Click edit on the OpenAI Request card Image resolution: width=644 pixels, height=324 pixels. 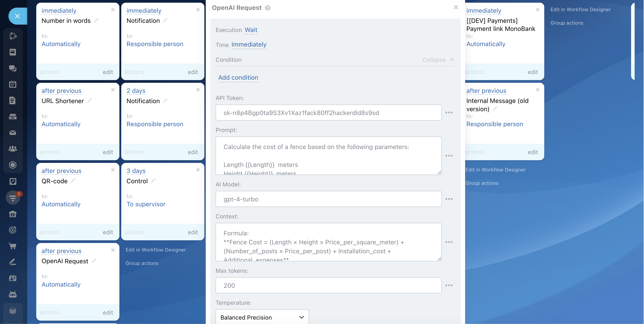tap(108, 313)
